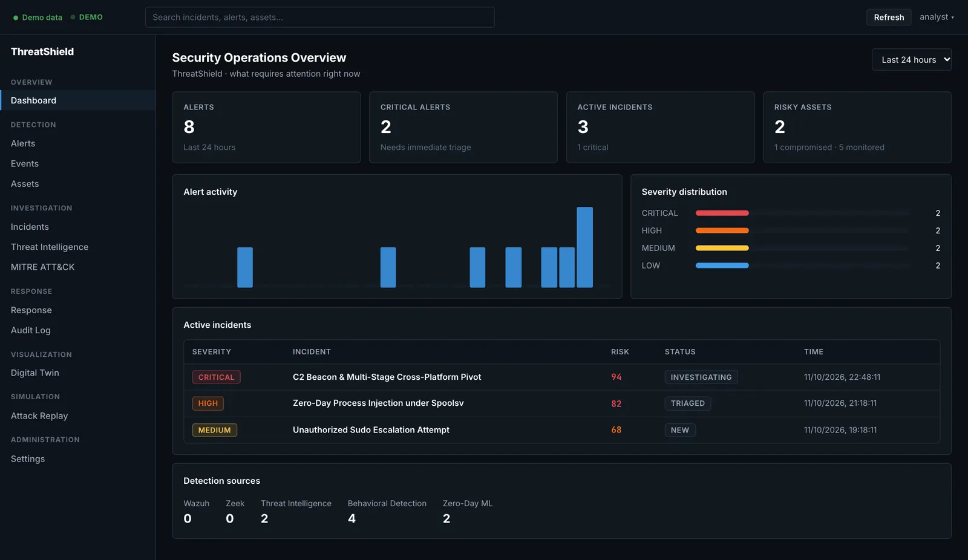Click the Behavioral Detection source count
968x560 pixels.
pyautogui.click(x=352, y=519)
